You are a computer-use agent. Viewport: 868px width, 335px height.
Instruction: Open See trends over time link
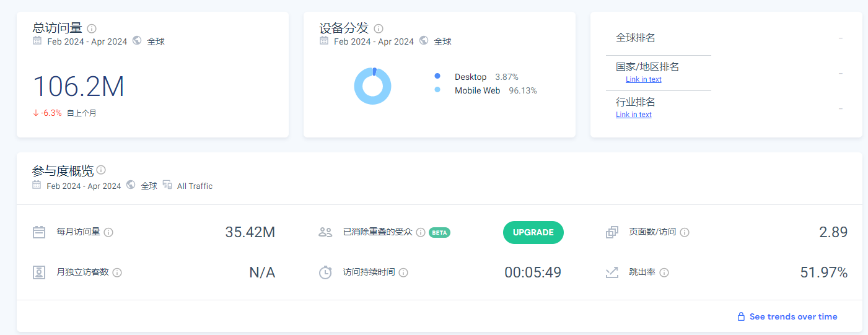click(793, 316)
